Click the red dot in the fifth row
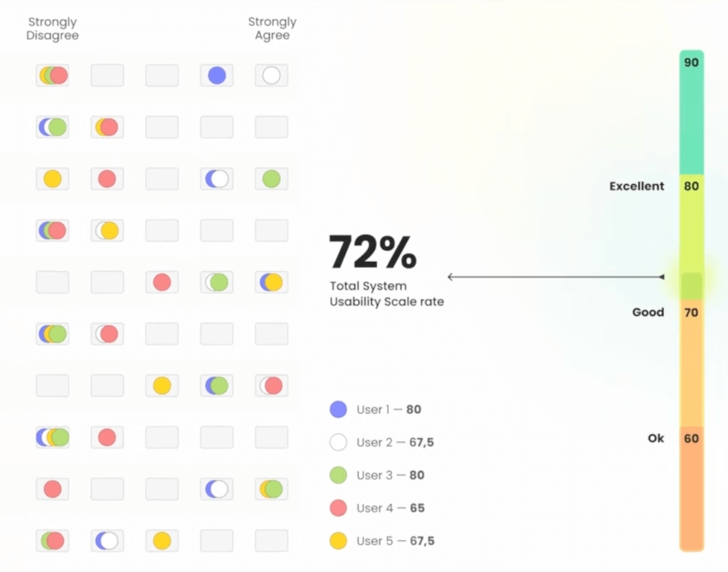 click(162, 282)
